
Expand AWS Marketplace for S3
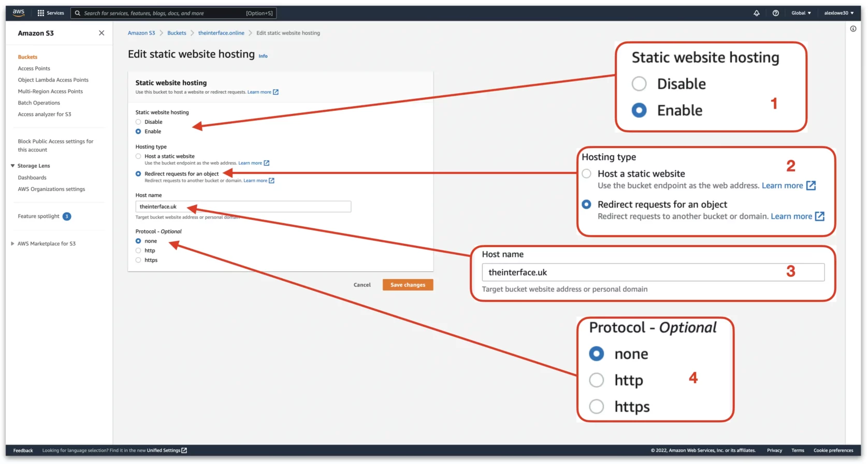point(13,243)
